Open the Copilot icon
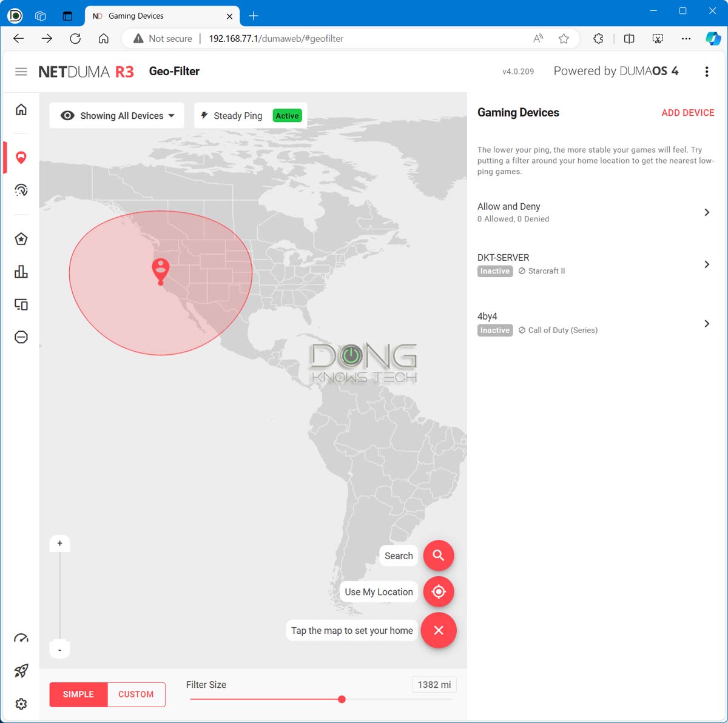 713,38
